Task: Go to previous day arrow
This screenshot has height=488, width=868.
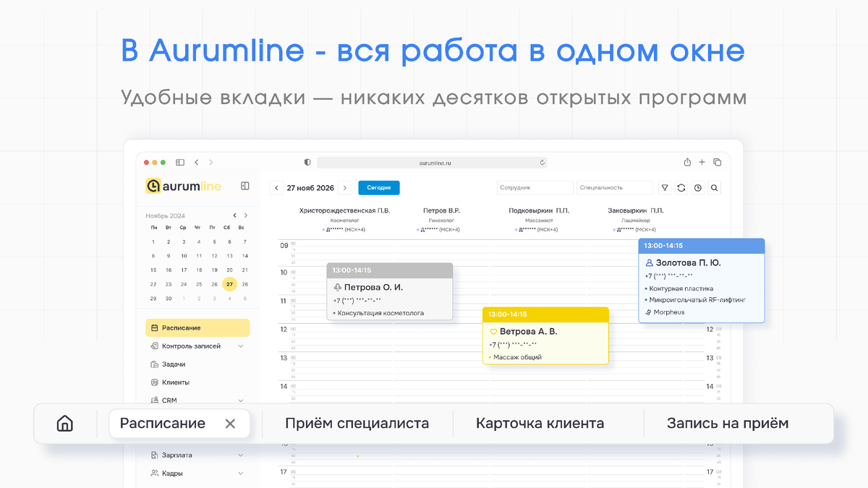Action: 276,188
